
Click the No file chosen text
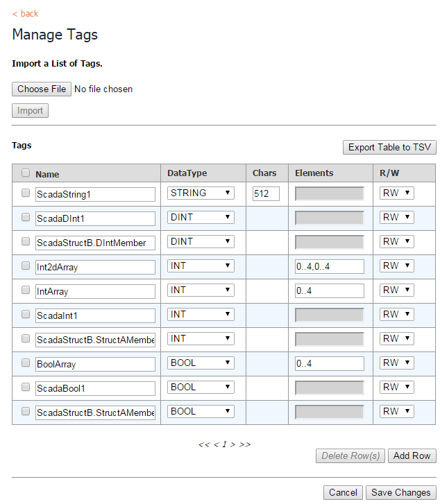coord(103,89)
